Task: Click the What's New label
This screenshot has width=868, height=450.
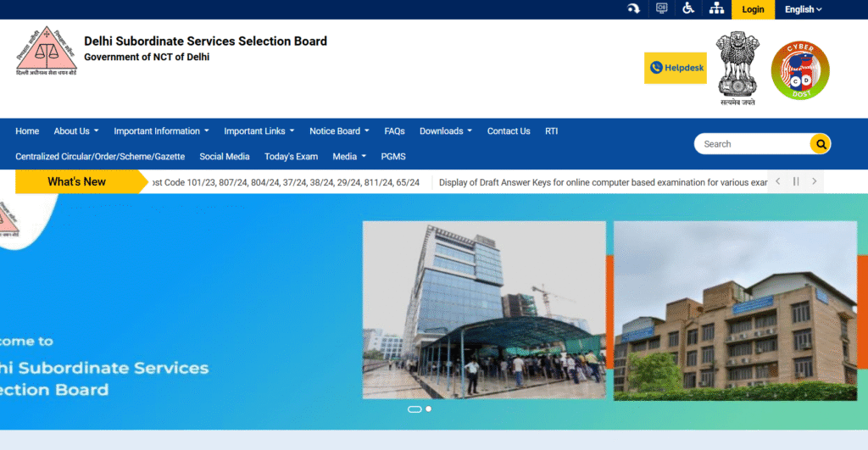Action: coord(76,181)
